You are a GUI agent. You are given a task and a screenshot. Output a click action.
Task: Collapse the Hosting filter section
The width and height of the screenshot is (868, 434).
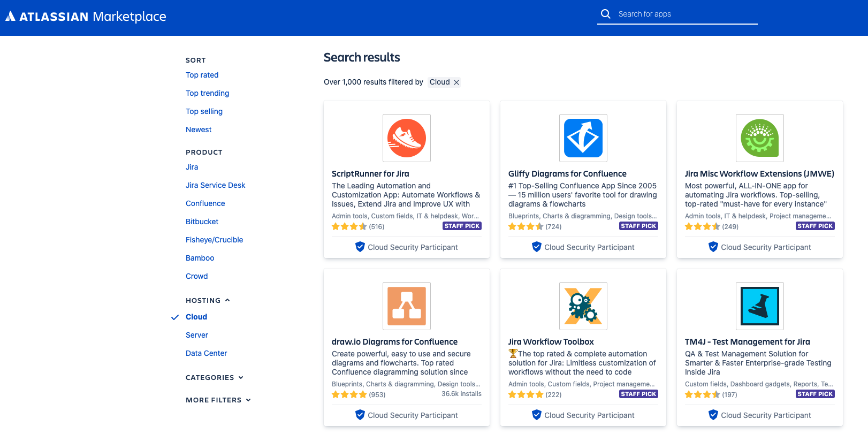coord(208,300)
